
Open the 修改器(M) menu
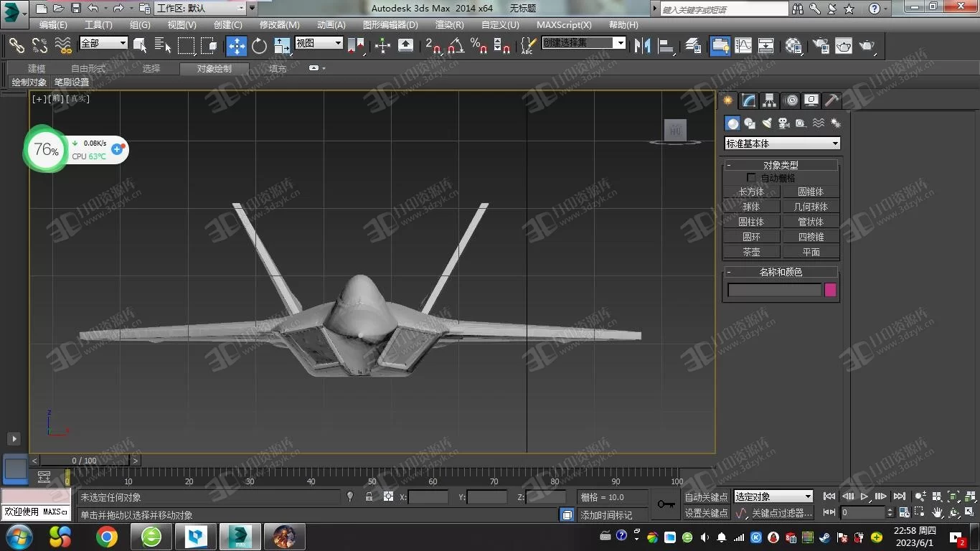point(279,24)
